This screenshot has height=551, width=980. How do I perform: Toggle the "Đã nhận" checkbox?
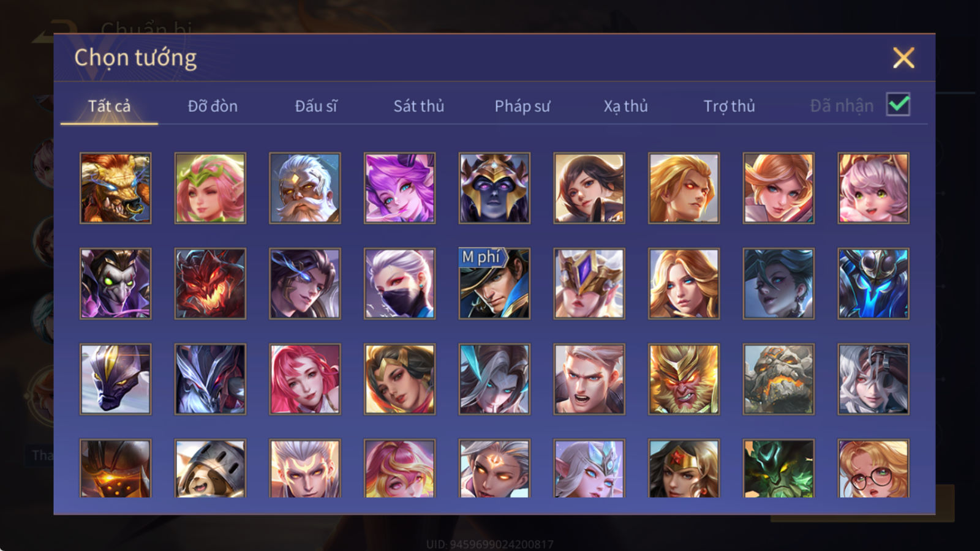(x=899, y=105)
